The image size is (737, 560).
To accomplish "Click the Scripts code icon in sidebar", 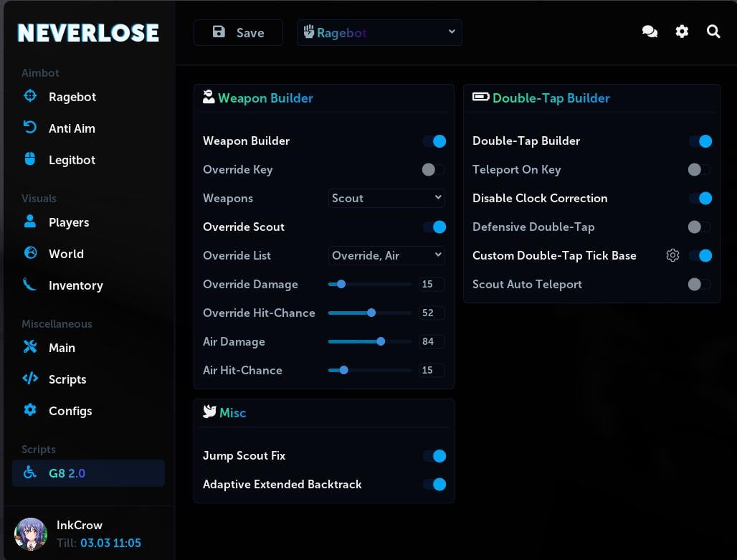I will click(30, 379).
